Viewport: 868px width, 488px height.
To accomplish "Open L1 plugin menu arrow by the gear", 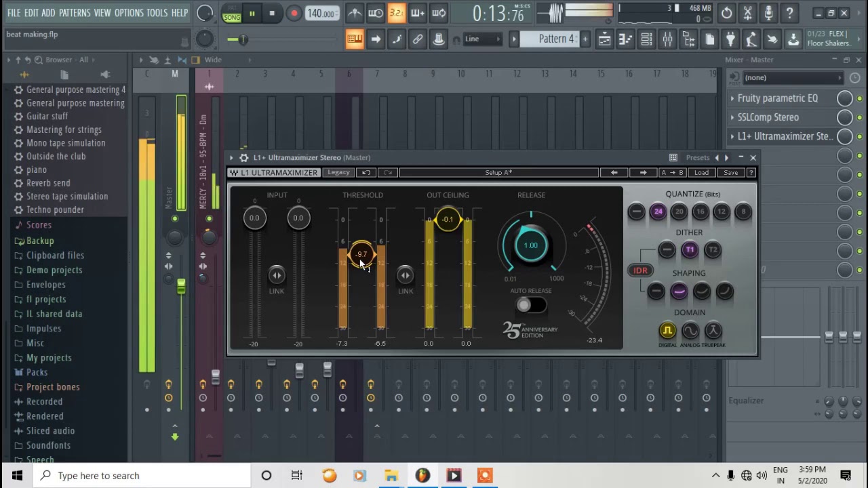I will click(231, 158).
